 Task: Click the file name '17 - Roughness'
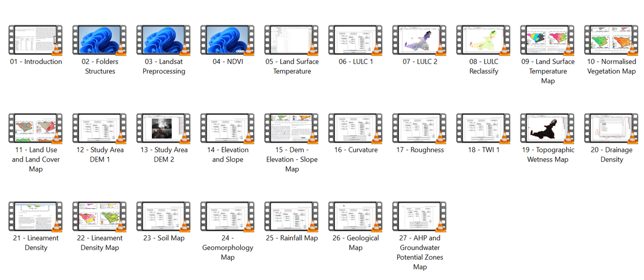pyautogui.click(x=420, y=150)
